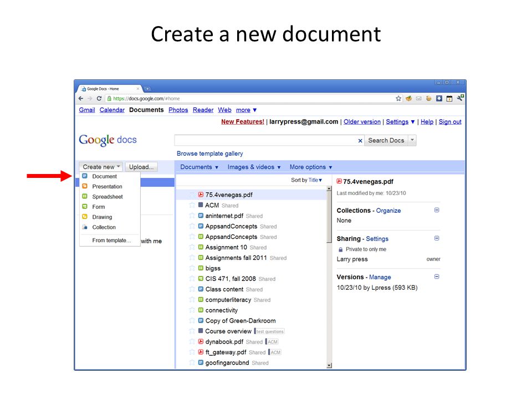Open search options arrow beside Search Docs
Image resolution: width=532 pixels, height=399 pixels.
coord(412,140)
